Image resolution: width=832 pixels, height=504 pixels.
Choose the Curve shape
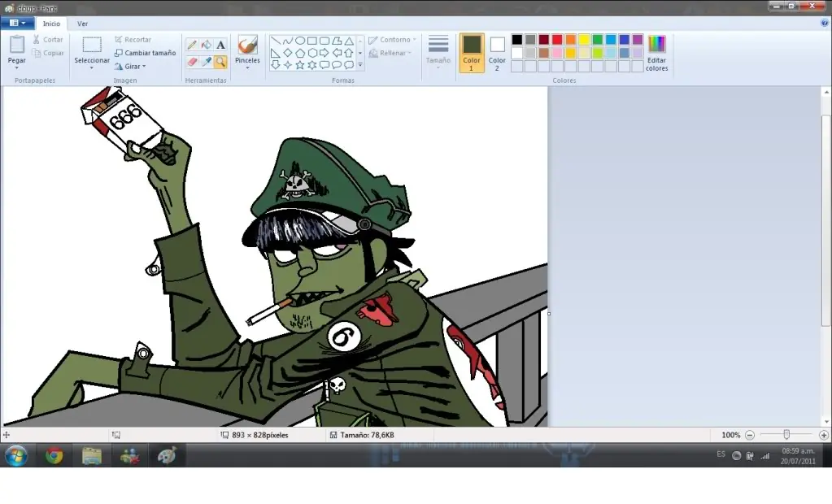[x=288, y=41]
